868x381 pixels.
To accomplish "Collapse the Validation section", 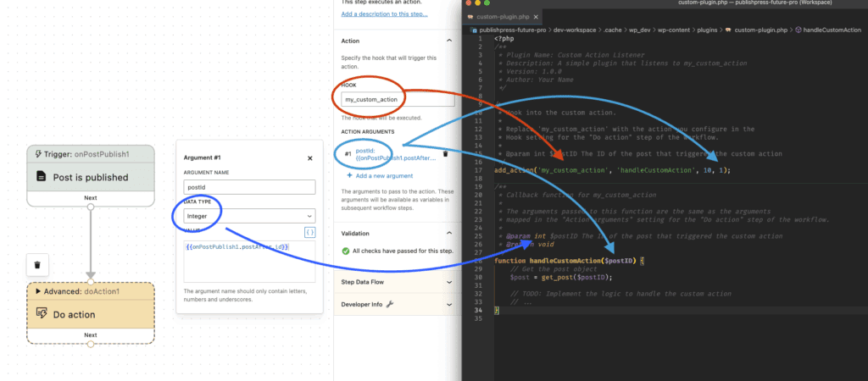I will click(448, 233).
